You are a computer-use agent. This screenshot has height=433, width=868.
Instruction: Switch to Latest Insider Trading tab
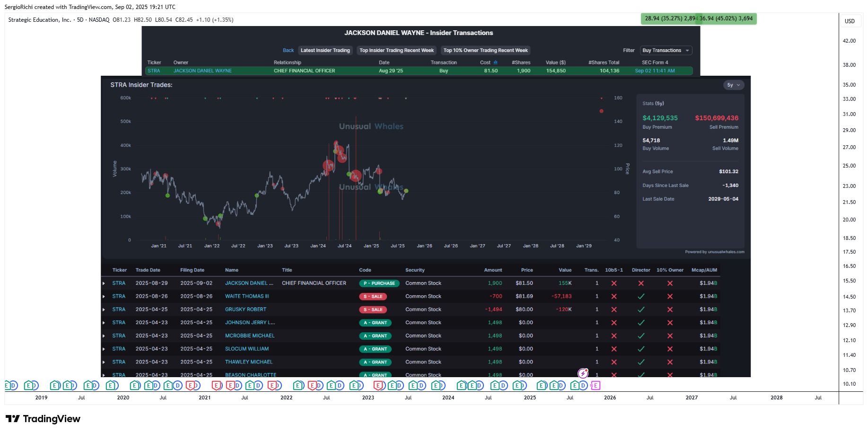pyautogui.click(x=325, y=50)
